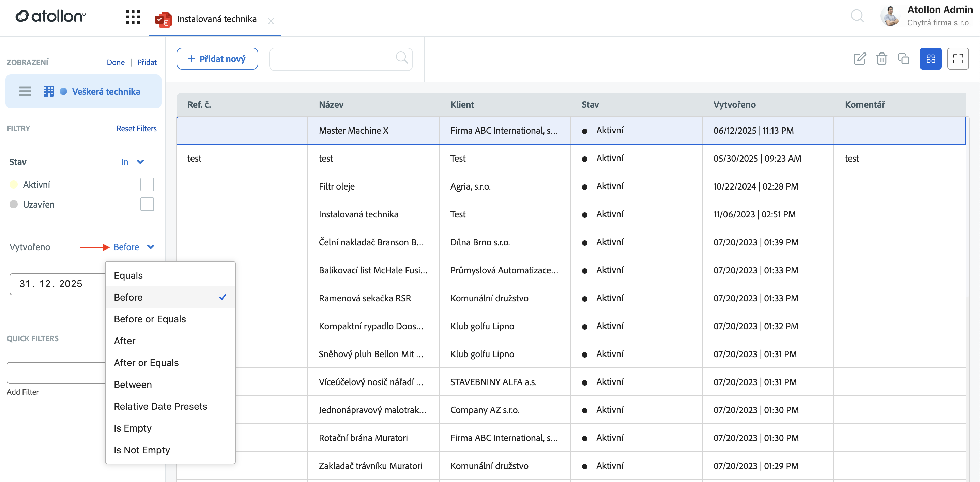The height and width of the screenshot is (482, 980).
Task: Select Relative Date Presets option
Action: (x=160, y=406)
